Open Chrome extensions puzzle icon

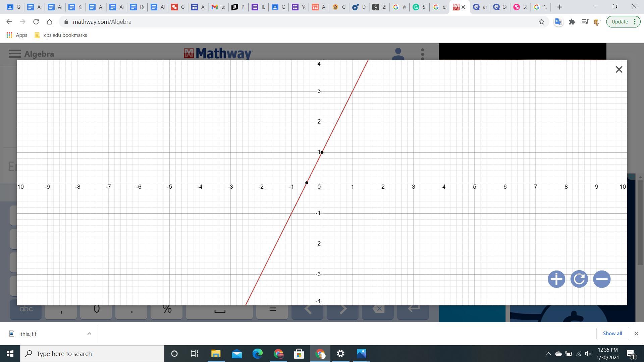point(572,22)
